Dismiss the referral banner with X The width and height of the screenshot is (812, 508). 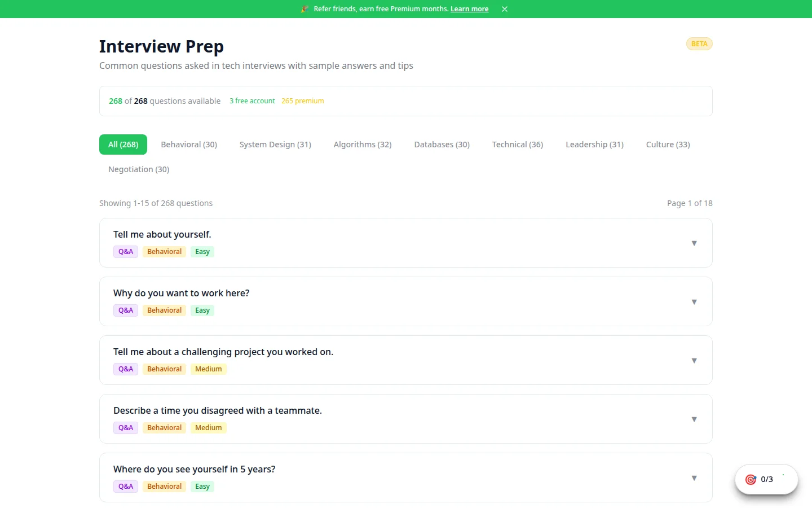tap(505, 9)
